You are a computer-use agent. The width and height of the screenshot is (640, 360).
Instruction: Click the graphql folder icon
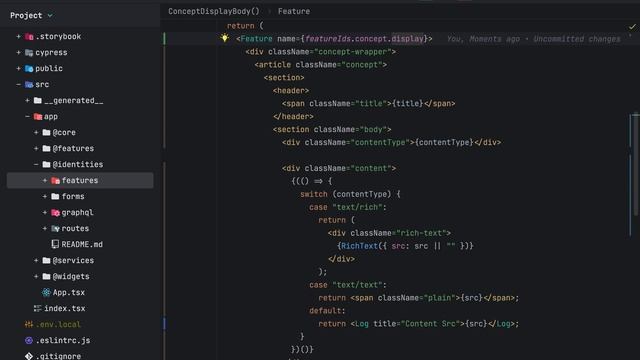coord(56,213)
